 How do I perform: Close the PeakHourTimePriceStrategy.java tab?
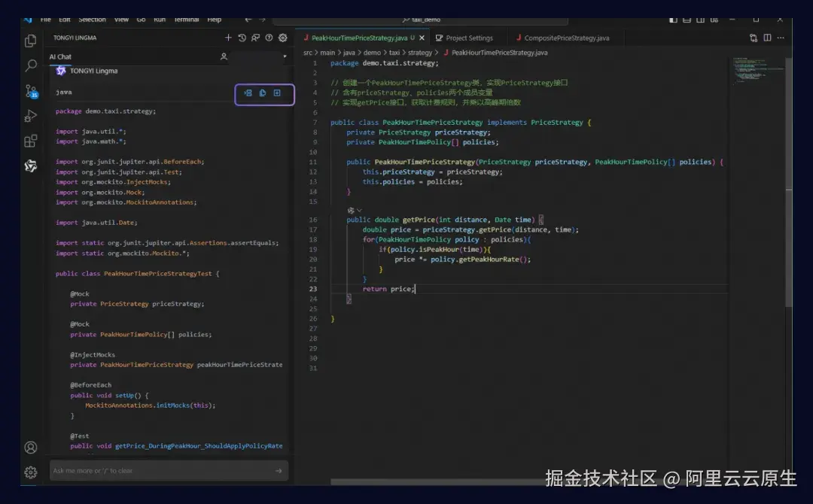point(422,38)
